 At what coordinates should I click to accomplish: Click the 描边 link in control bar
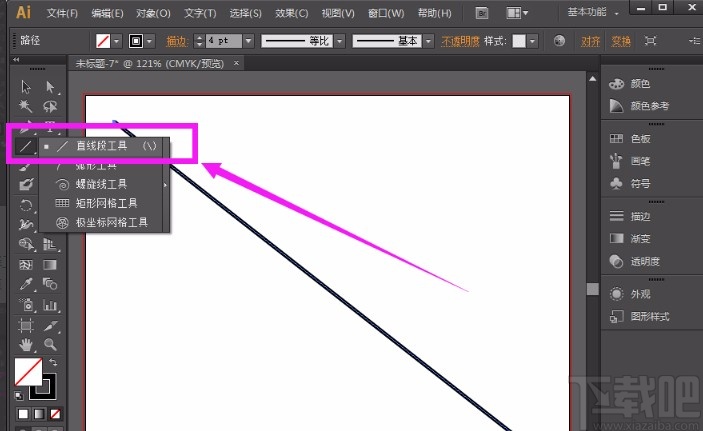pyautogui.click(x=176, y=41)
